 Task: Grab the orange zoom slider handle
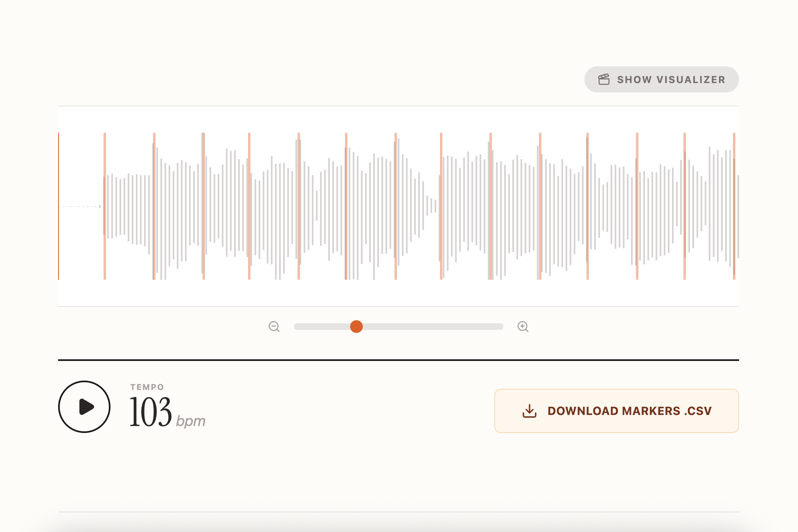(356, 327)
